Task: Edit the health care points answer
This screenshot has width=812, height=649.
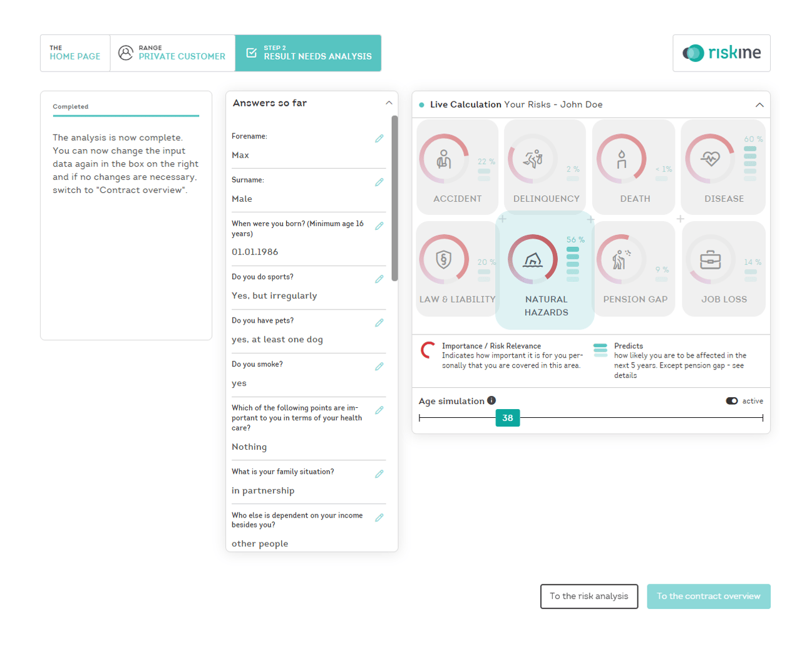Action: (379, 410)
